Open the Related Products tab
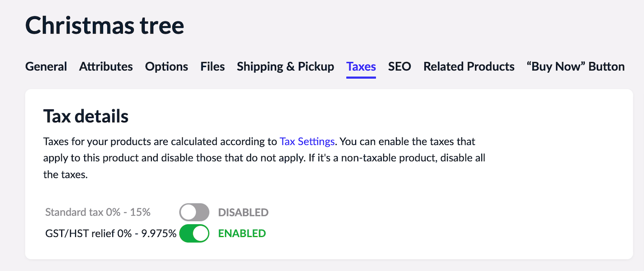The image size is (644, 271). [469, 67]
